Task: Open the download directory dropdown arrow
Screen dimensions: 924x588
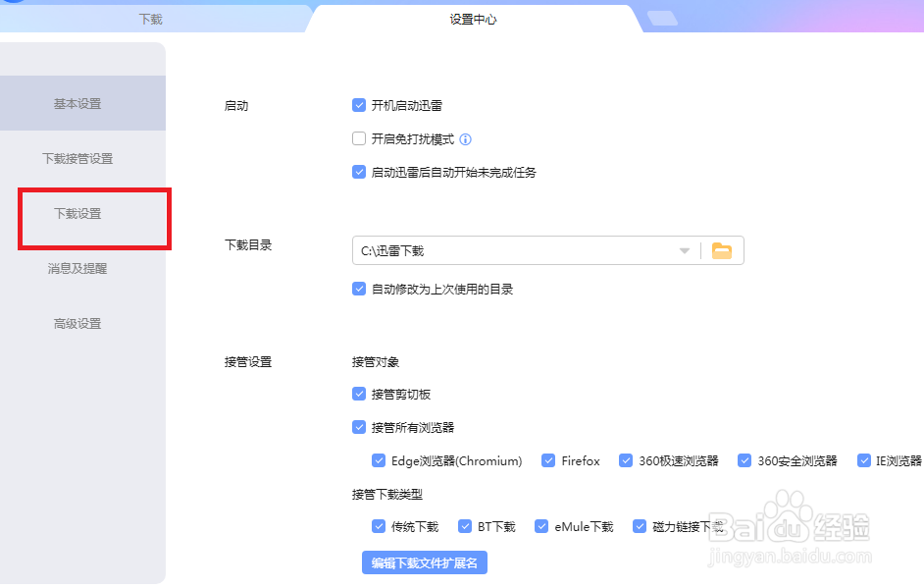Action: click(685, 250)
